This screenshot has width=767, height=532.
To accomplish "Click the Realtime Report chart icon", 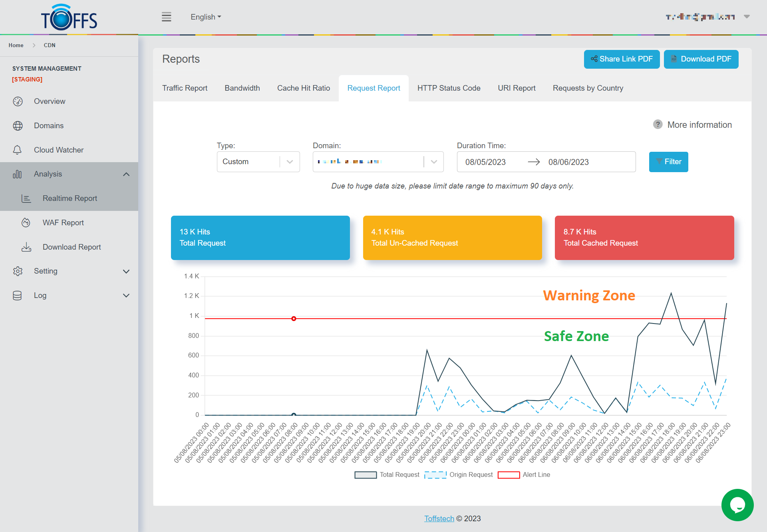I will (x=26, y=199).
